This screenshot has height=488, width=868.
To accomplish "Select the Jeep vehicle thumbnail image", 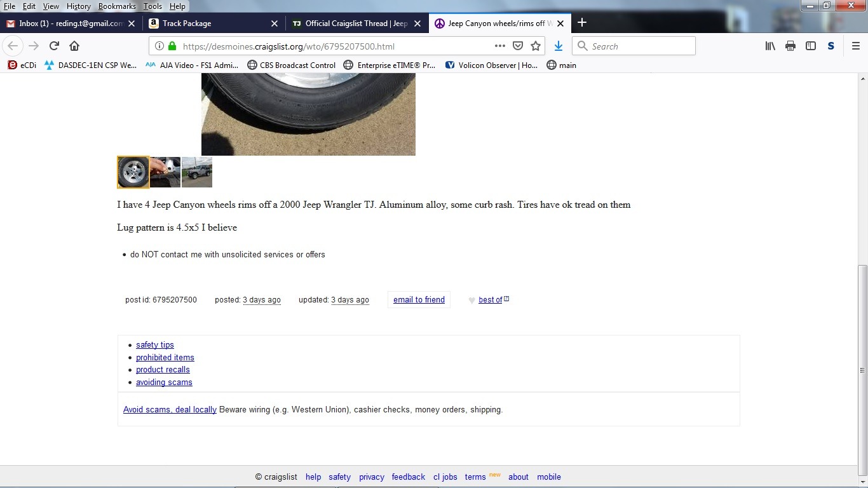I will point(197,172).
